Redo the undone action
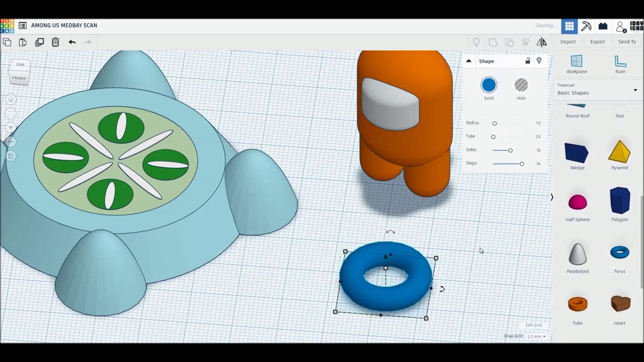The height and width of the screenshot is (362, 644). 88,42
